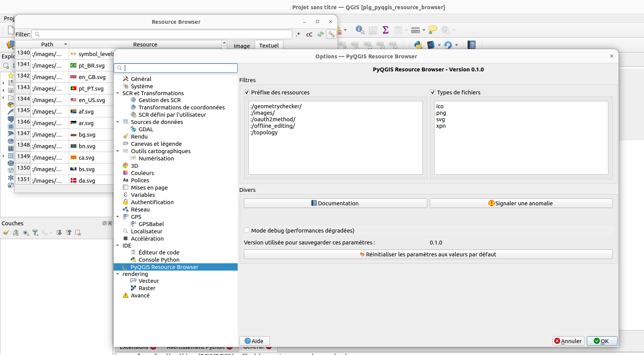Click the Filter Legend funnel icon
Viewport: 644px width, 355px height.
pos(35,233)
